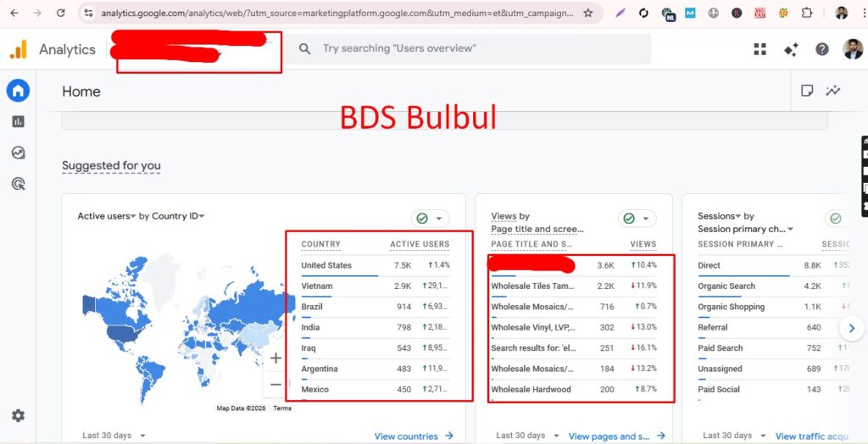Open data quality dropdown on countries card

(430, 219)
